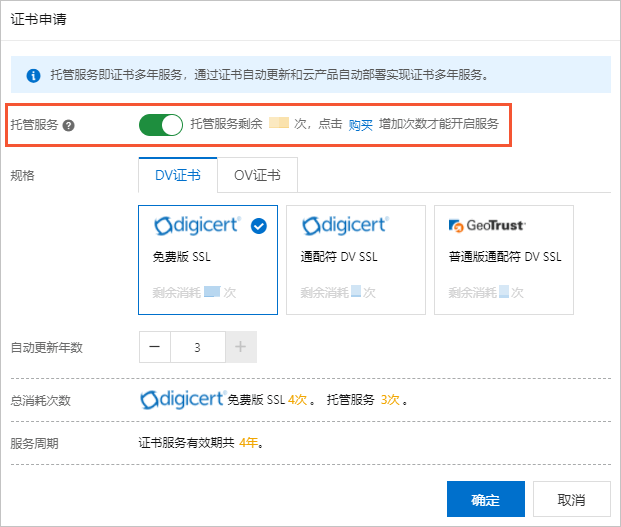Click the 自动更新年数 value field showing 3
Viewport: 621px width, 527px height.
click(198, 347)
